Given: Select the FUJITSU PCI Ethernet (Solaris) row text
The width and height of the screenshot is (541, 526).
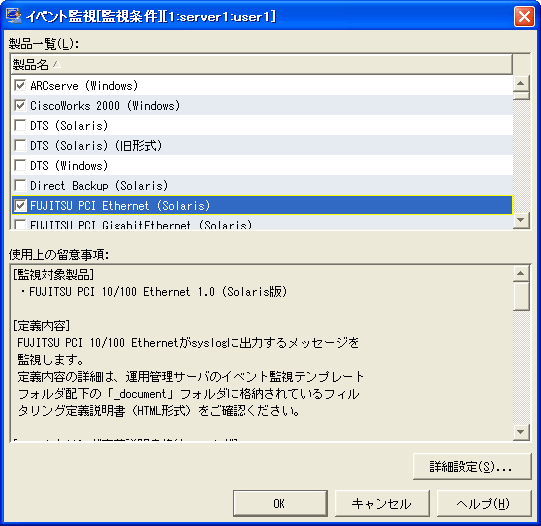Looking at the screenshot, I should tap(120, 206).
